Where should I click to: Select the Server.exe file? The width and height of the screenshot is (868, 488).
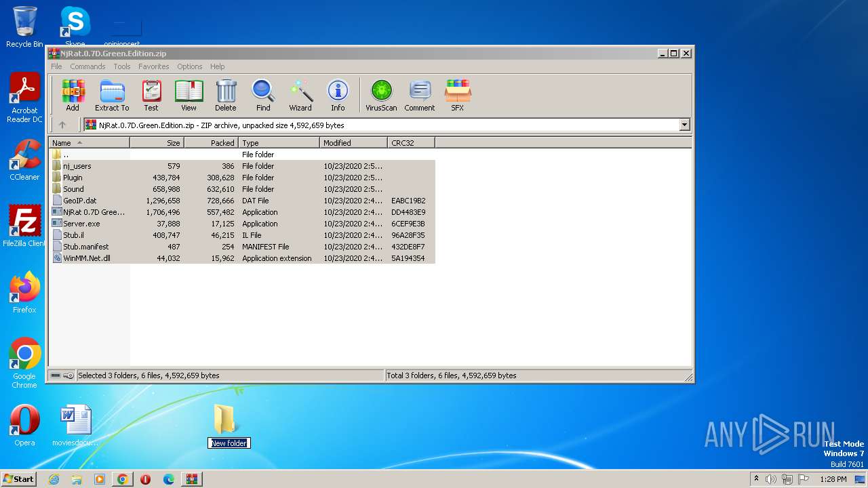pos(242,224)
